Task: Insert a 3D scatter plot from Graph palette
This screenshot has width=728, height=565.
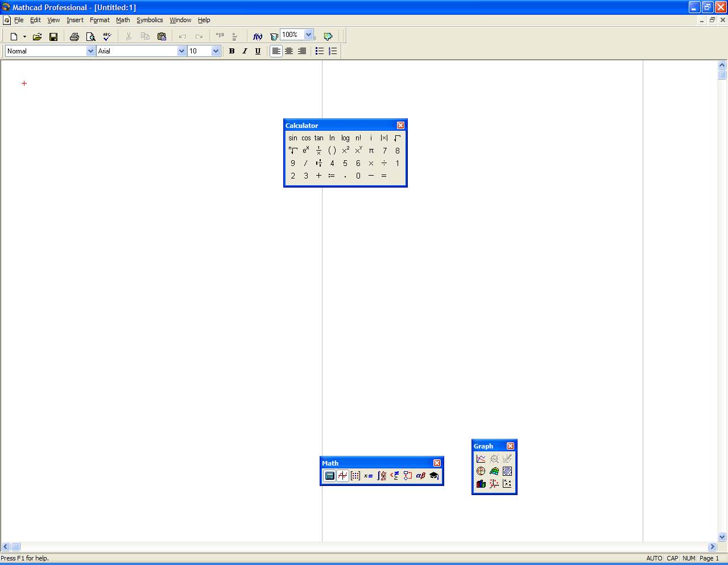Action: pos(494,484)
